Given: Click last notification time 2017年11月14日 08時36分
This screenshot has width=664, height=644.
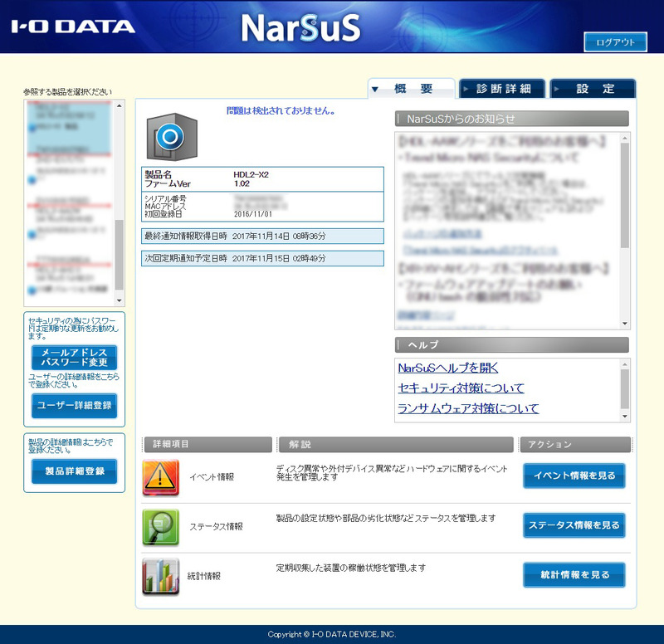Looking at the screenshot, I should tap(279, 237).
